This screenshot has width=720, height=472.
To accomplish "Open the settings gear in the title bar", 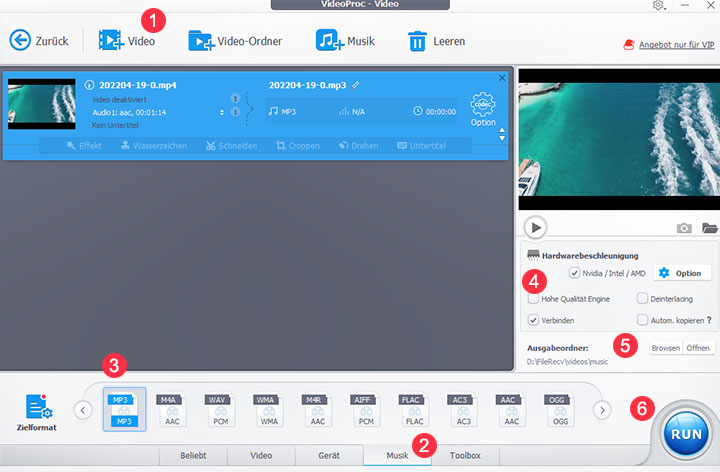I will click(658, 5).
